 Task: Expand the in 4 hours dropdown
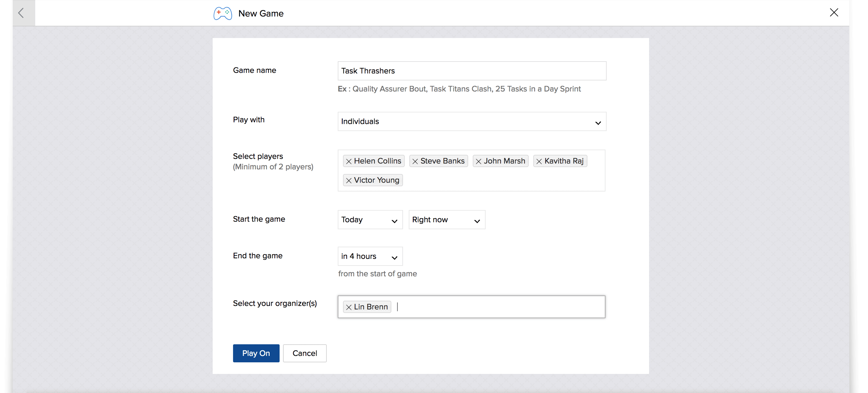pos(370,257)
